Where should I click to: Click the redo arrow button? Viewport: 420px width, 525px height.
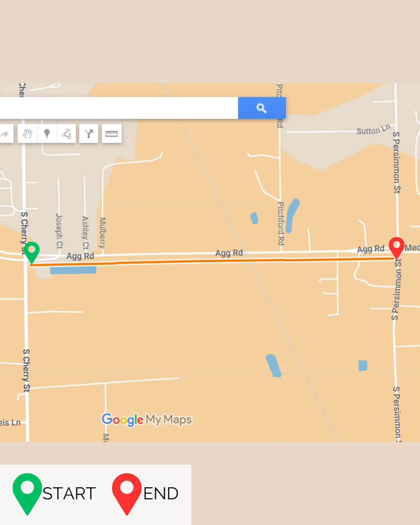(5, 134)
